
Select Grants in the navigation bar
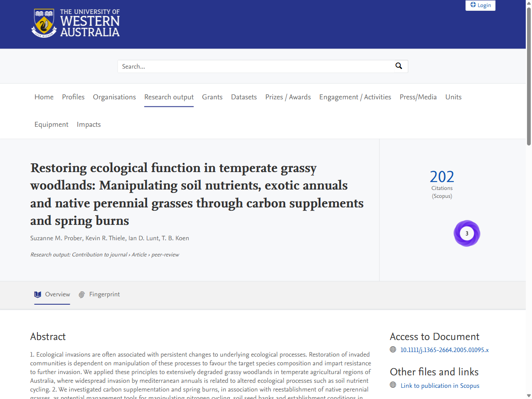click(212, 97)
